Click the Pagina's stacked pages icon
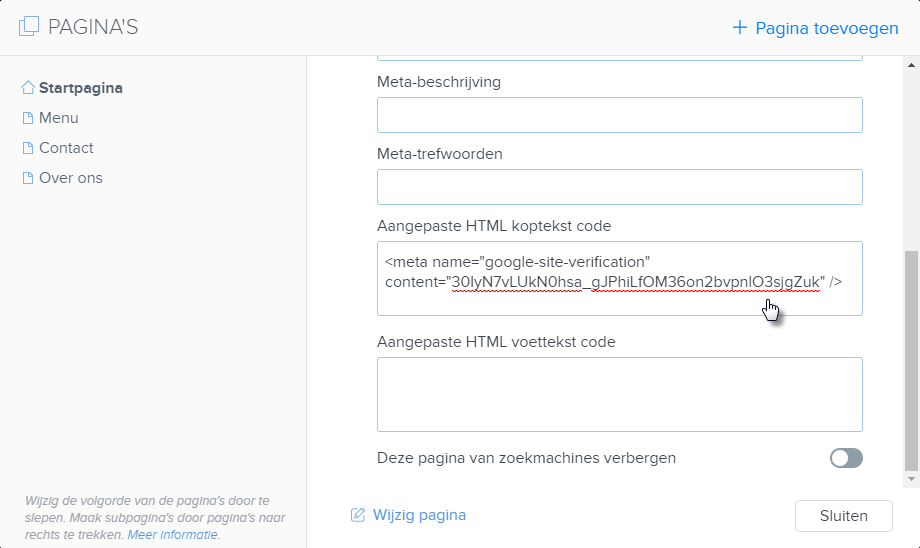The image size is (920, 548). (x=29, y=27)
